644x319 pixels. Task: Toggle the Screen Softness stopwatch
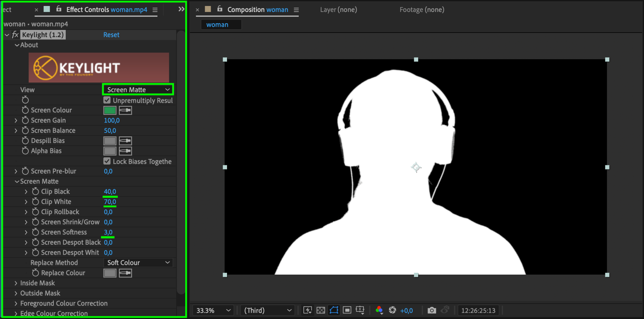pos(36,232)
